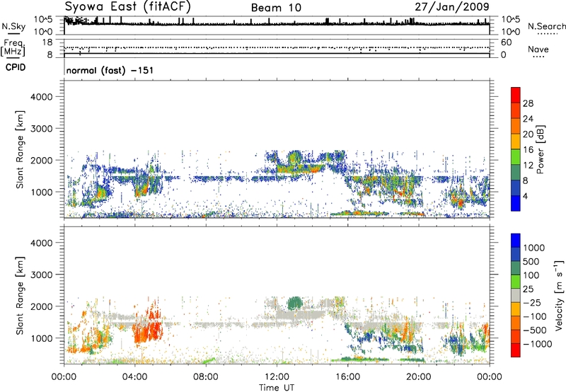566x392 pixels.
Task: Click the red top segment of the power colorbar
Action: tap(516, 95)
